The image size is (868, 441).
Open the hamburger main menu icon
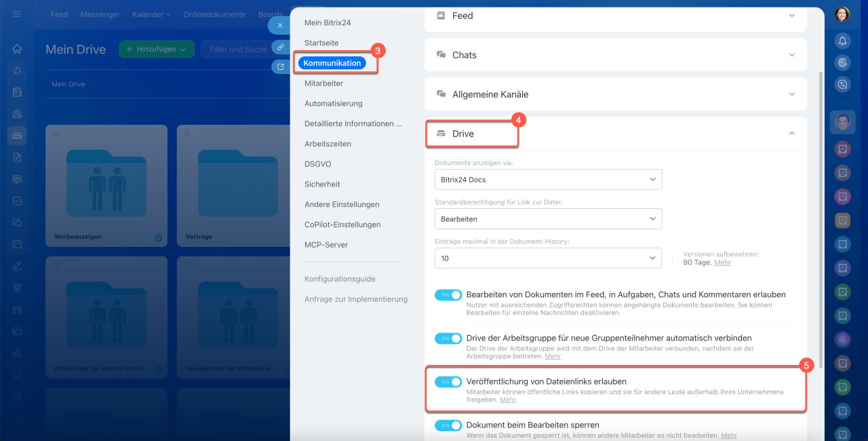pos(17,14)
